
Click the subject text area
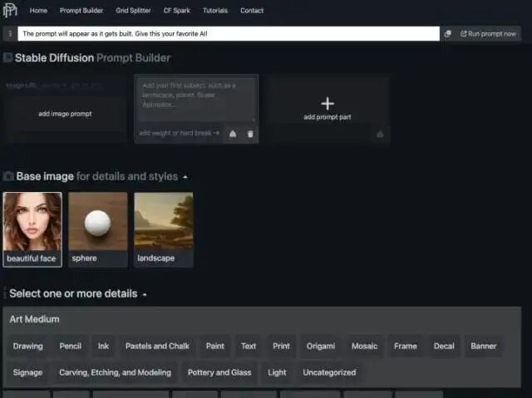[x=196, y=100]
